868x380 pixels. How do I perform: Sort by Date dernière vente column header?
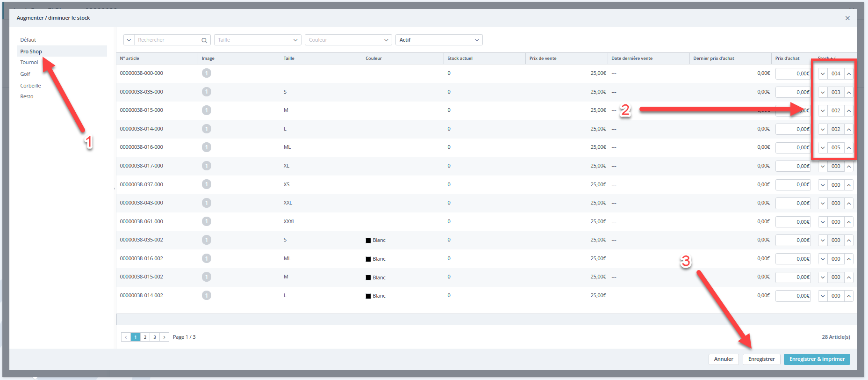pyautogui.click(x=632, y=58)
